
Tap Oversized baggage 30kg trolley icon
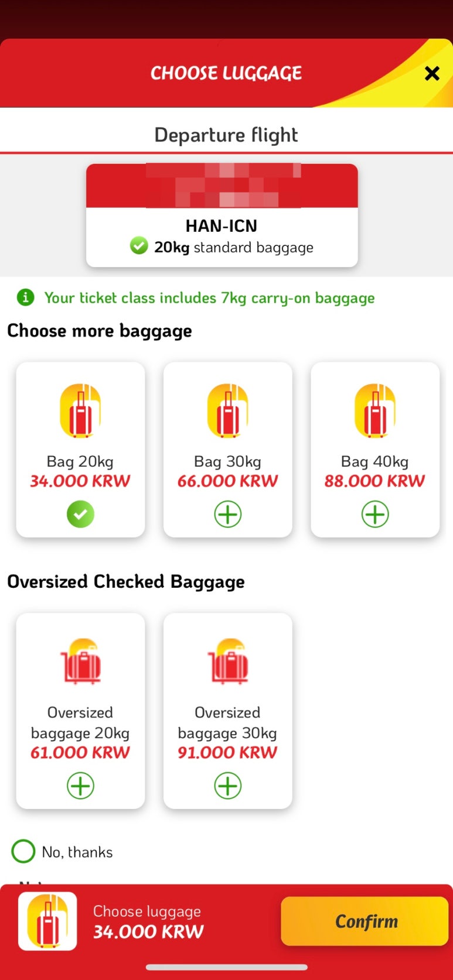229,662
